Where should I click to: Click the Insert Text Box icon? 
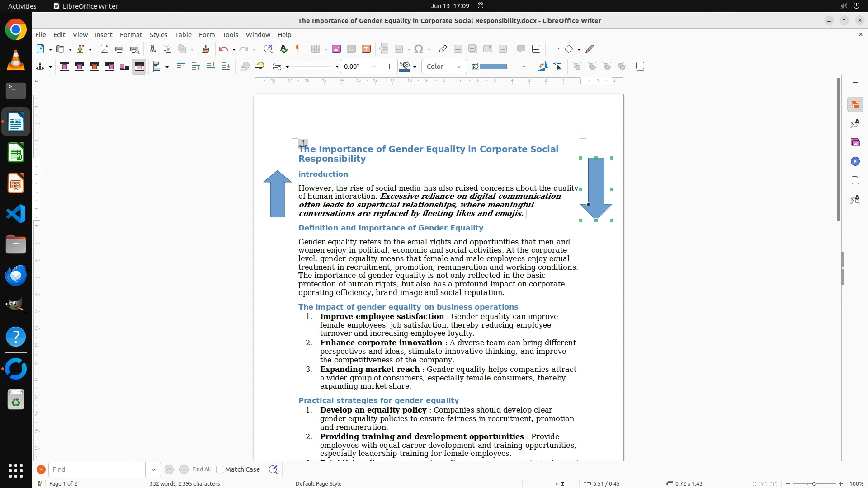366,49
